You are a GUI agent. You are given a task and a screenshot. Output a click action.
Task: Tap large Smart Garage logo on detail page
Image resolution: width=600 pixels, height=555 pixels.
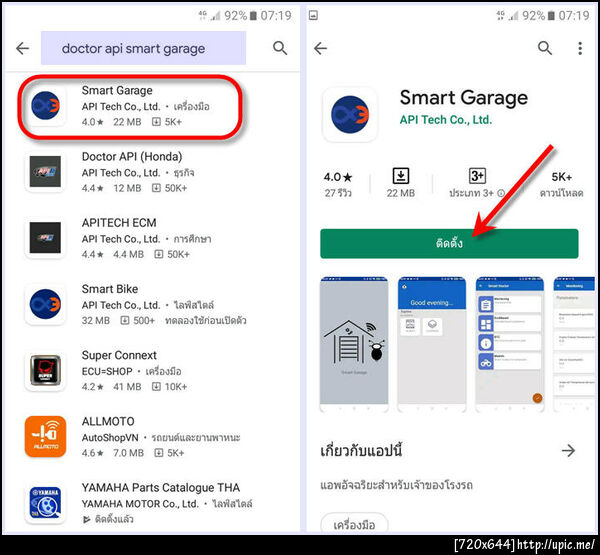click(x=350, y=114)
